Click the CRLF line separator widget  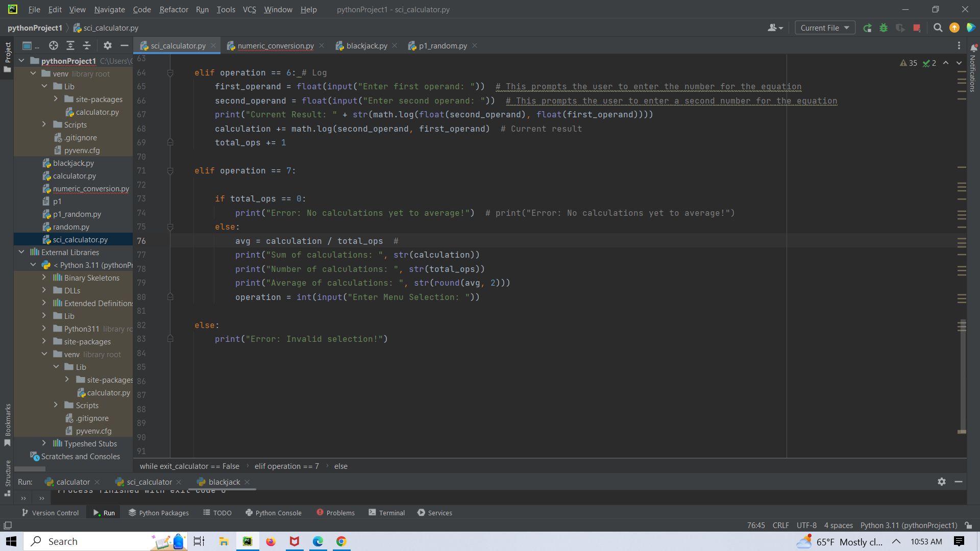click(x=780, y=525)
